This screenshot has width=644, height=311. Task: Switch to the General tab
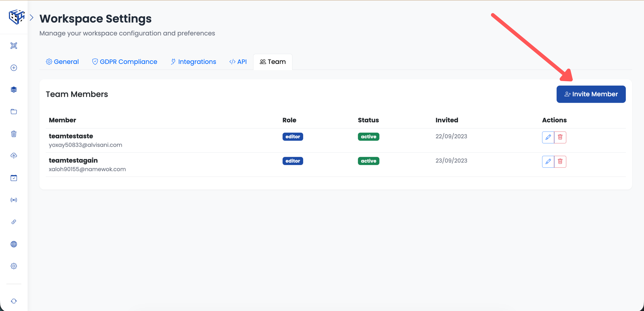(62, 62)
